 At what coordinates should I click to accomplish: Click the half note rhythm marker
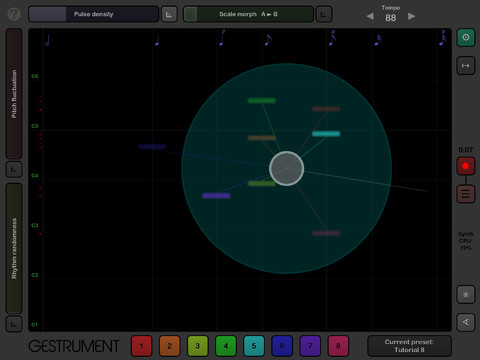[x=47, y=40]
